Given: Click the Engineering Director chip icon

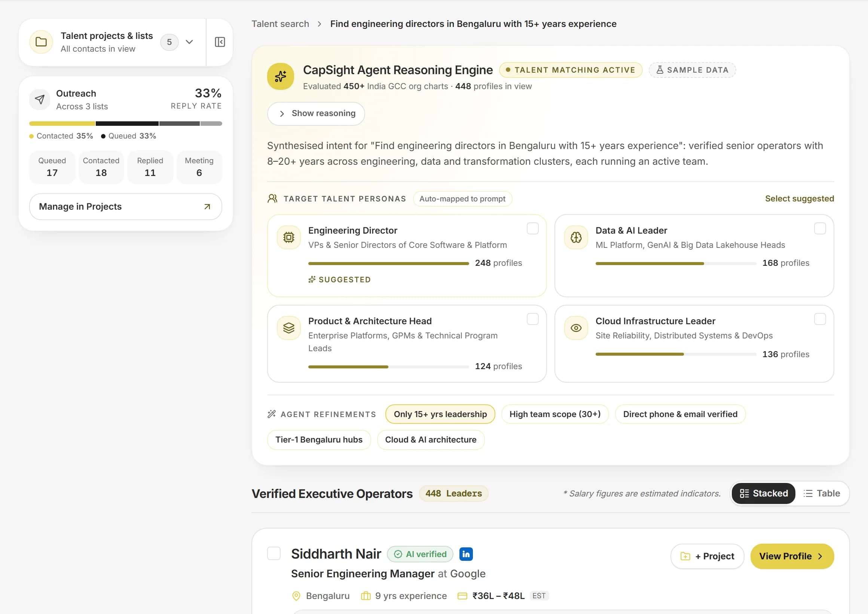Looking at the screenshot, I should [289, 237].
